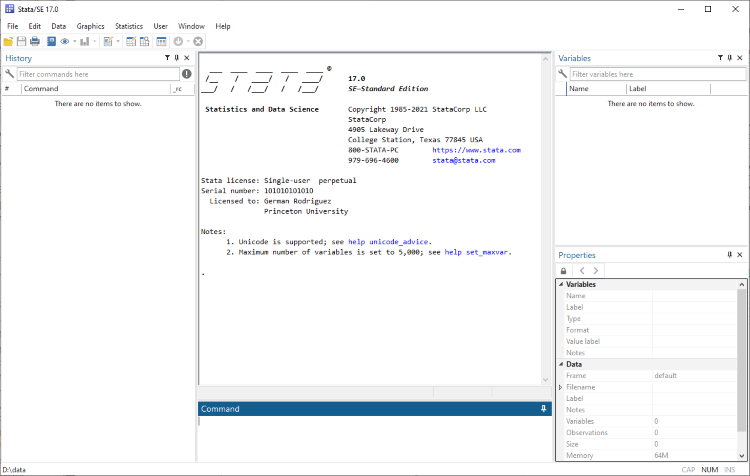Collapse the Variables section in Properties
Screen dimensions: 750x476
561,284
